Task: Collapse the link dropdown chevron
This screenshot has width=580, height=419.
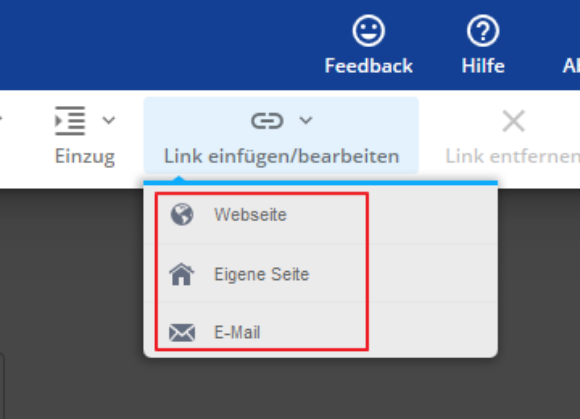Action: click(306, 120)
